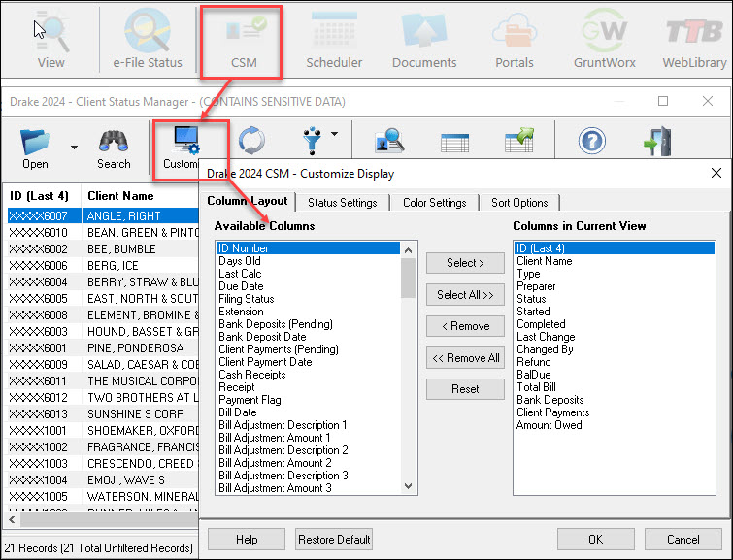Close the Customize Display dialog
Viewport: 733px width, 560px height.
[716, 173]
